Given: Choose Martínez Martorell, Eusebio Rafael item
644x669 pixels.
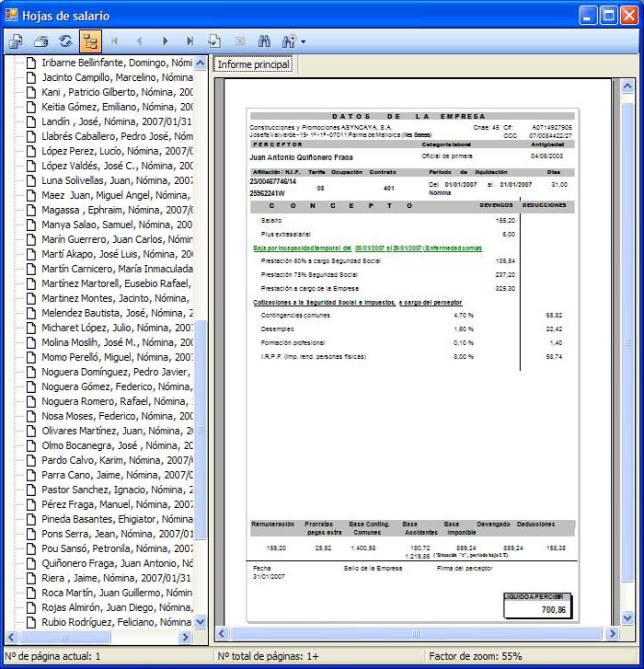Looking at the screenshot, I should tap(117, 283).
